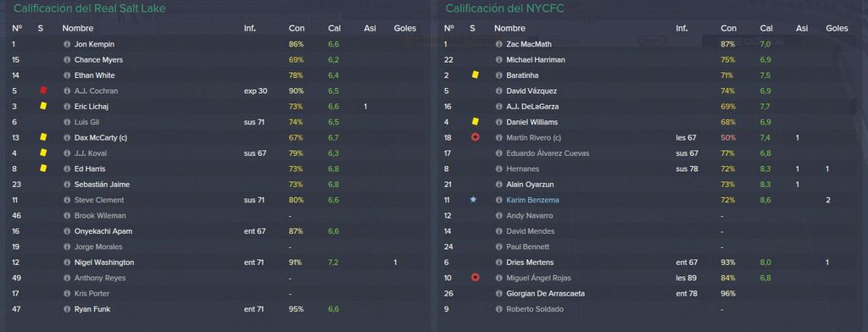Click info icon next to Nigel Washington

(x=67, y=263)
